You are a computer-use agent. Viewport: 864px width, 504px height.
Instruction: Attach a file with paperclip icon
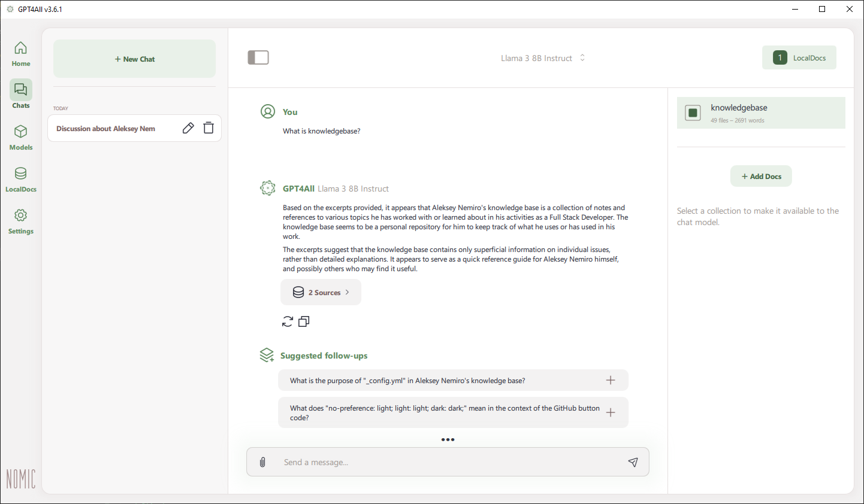pos(262,462)
